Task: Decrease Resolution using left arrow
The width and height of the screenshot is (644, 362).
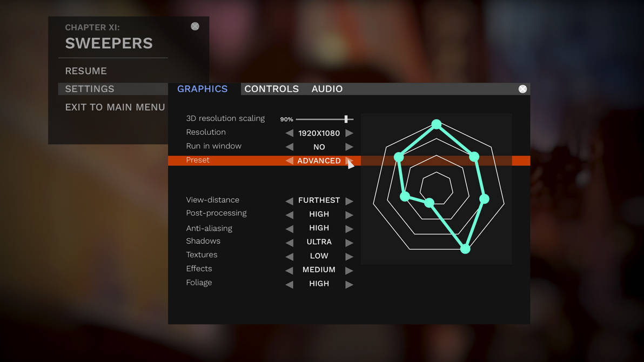Action: (x=289, y=132)
